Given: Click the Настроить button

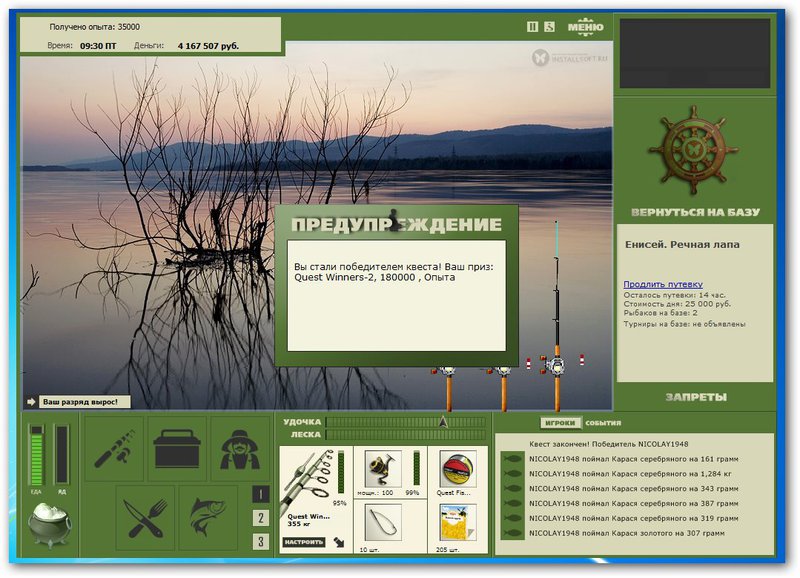Looking at the screenshot, I should coord(304,542).
